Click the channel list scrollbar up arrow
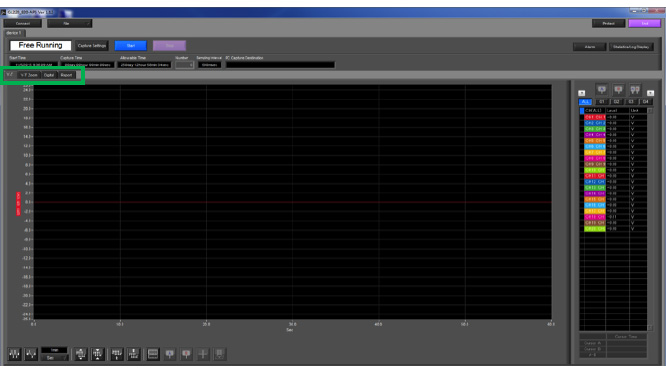Screen dimensions: 666x375 pos(650,110)
